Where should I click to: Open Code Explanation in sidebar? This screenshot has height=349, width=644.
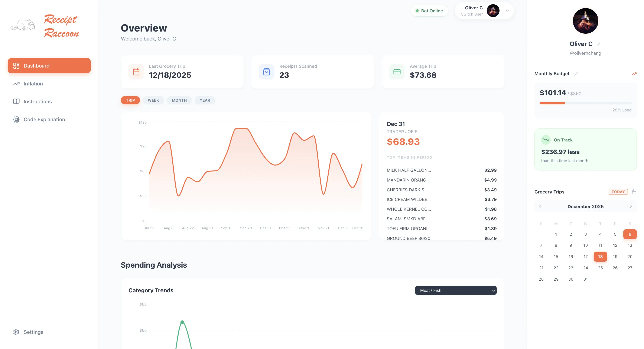(44, 120)
